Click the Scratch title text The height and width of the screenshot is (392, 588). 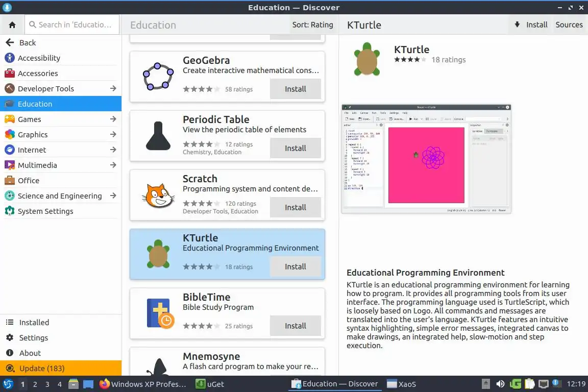pyautogui.click(x=200, y=179)
